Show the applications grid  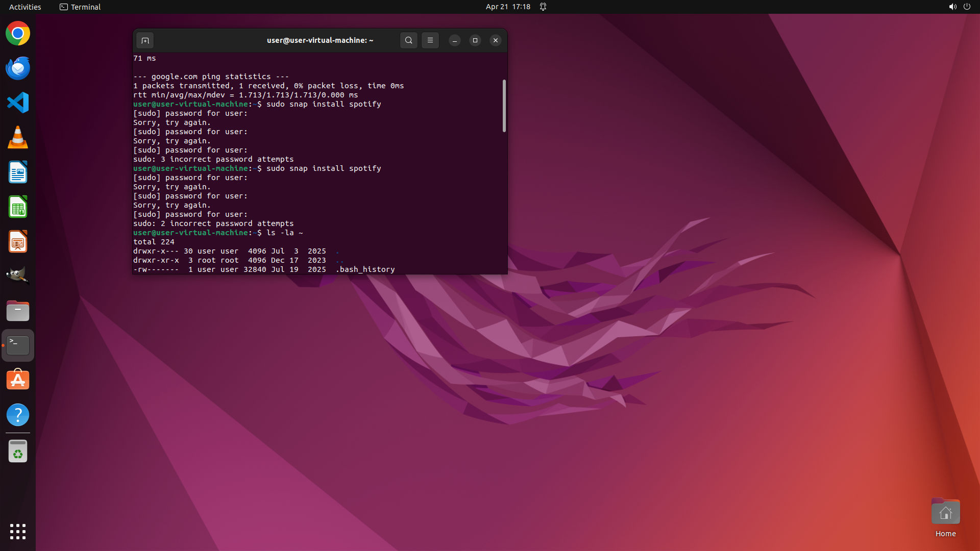pyautogui.click(x=18, y=532)
